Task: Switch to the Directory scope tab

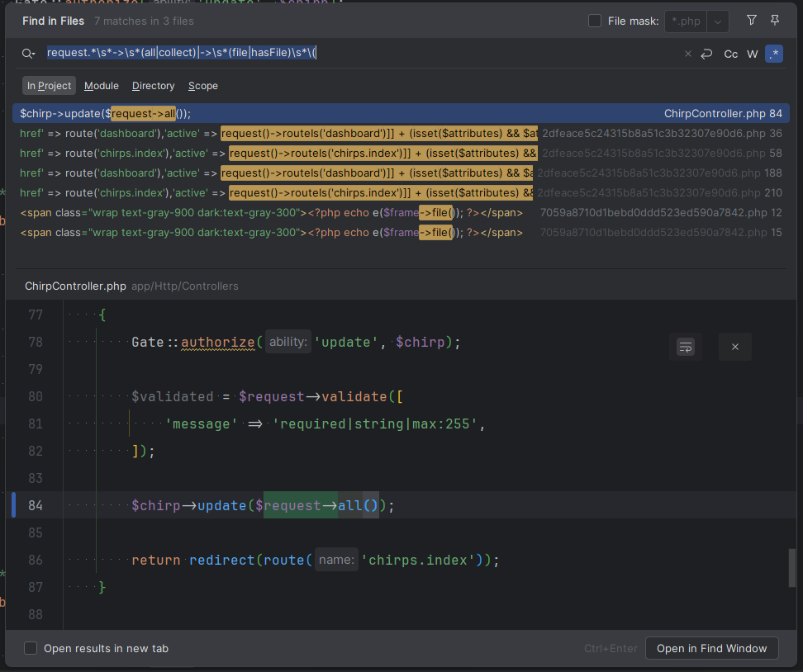Action: tap(153, 86)
